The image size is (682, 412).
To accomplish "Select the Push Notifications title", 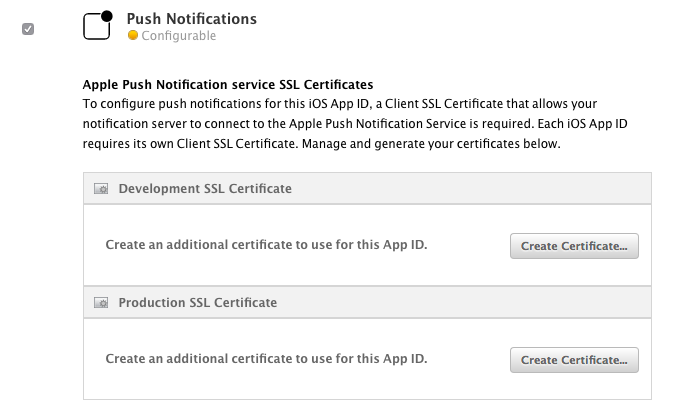I will pos(192,18).
